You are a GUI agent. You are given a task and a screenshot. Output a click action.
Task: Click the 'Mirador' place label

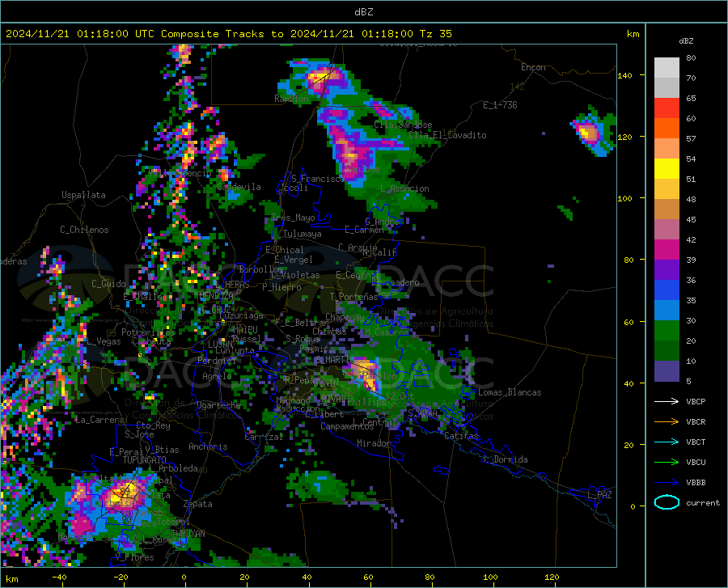(374, 443)
